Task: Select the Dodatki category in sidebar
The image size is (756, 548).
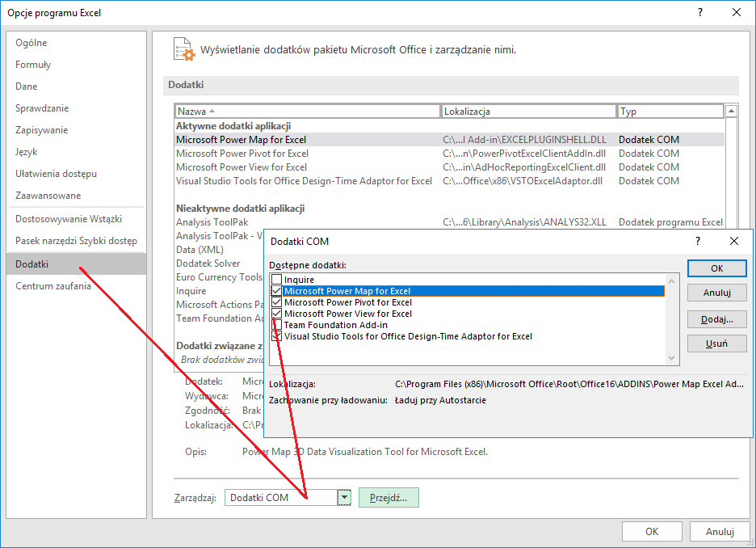Action: 76,263
